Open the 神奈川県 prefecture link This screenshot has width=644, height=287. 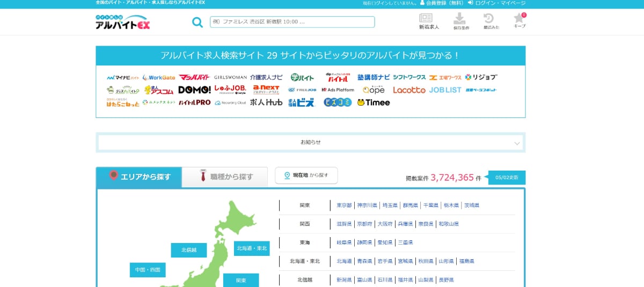367,205
